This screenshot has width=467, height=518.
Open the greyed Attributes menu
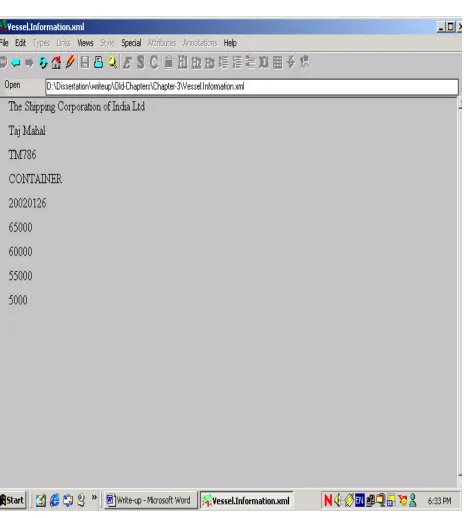(x=162, y=43)
